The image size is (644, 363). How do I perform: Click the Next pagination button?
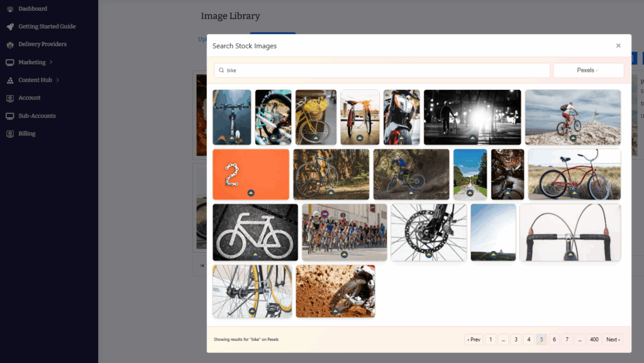click(x=613, y=339)
